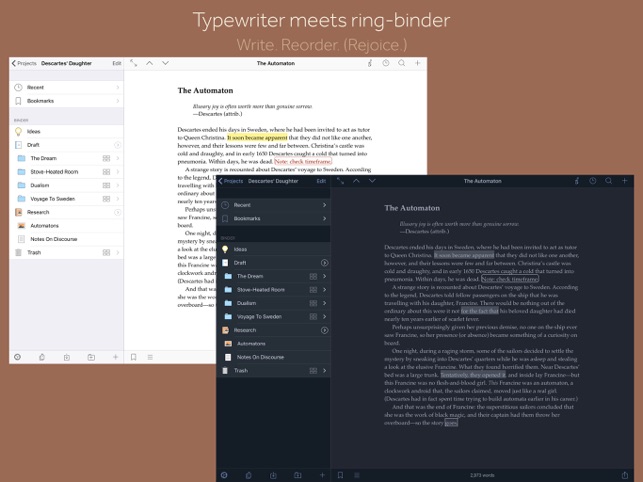The image size is (643, 482).
Task: Open search in the dark-mode editor toolbar
Action: coord(609,180)
